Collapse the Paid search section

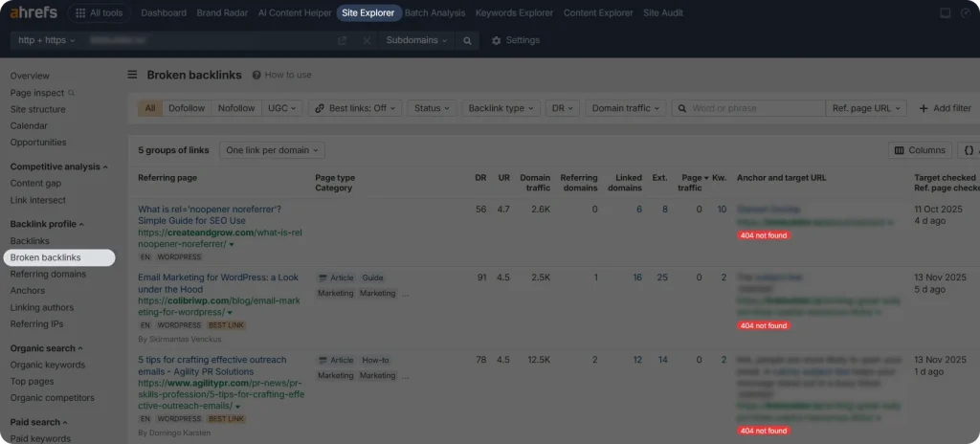pyautogui.click(x=38, y=422)
